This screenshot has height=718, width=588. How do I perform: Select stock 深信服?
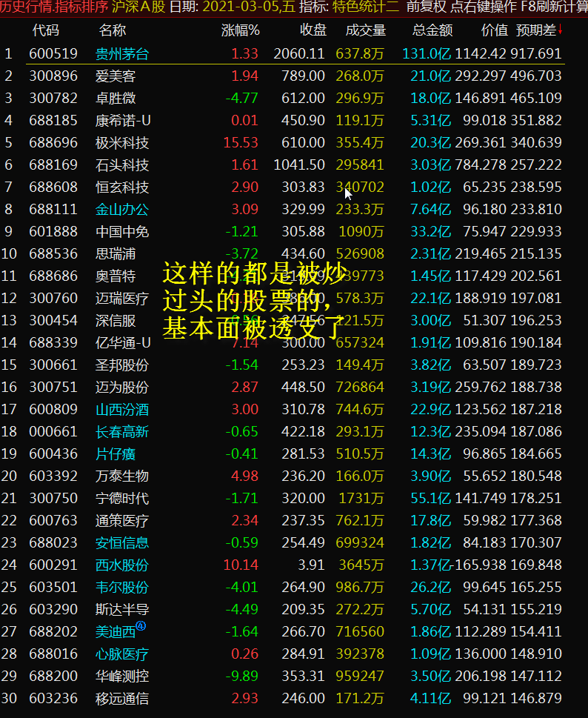click(116, 320)
